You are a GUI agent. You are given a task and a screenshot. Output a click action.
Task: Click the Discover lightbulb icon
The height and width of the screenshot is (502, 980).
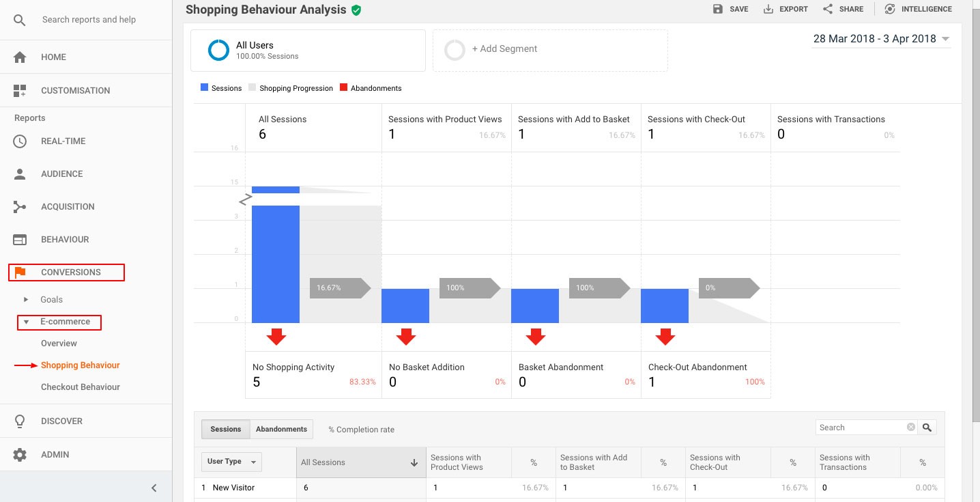point(20,421)
